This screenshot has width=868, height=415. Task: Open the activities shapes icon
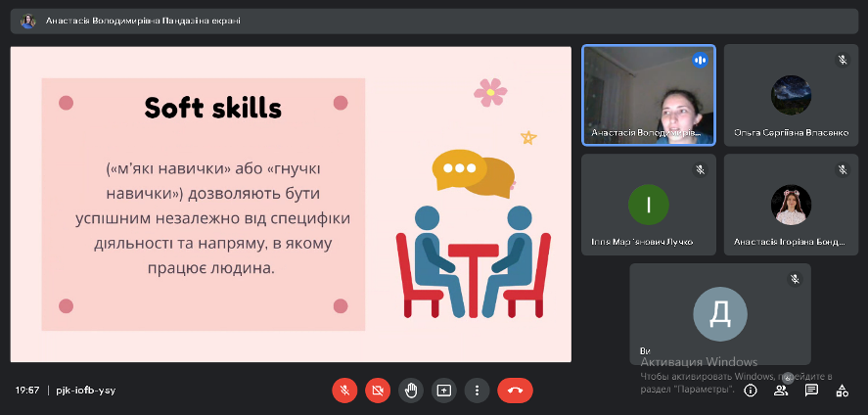click(x=842, y=390)
